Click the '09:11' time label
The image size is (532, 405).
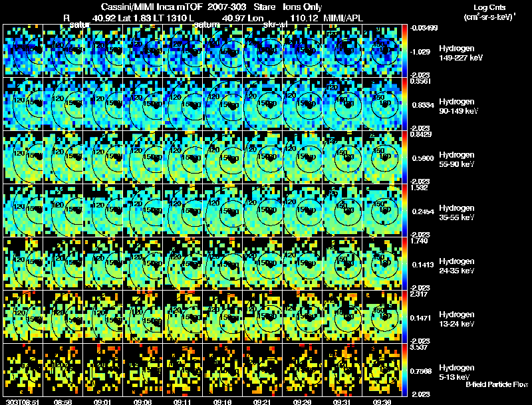pyautogui.click(x=182, y=402)
